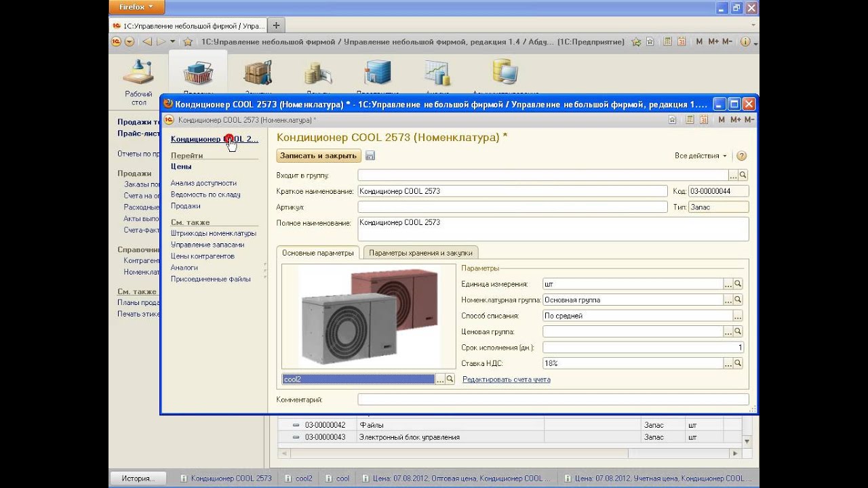Open calculator in main window toolbar
The height and width of the screenshot is (488, 868).
[667, 41]
